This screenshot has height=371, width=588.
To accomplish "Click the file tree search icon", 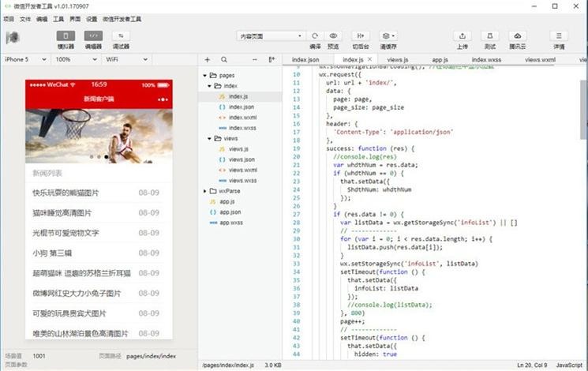I will click(224, 60).
